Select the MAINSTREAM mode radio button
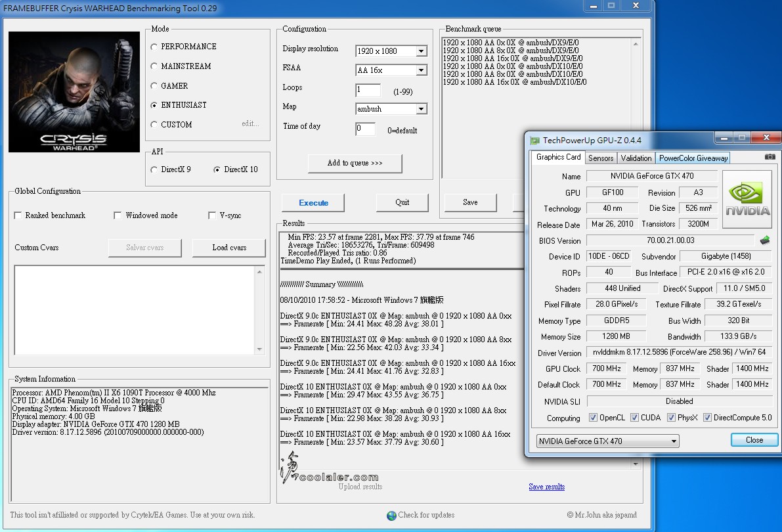This screenshot has height=532, width=782. point(154,66)
